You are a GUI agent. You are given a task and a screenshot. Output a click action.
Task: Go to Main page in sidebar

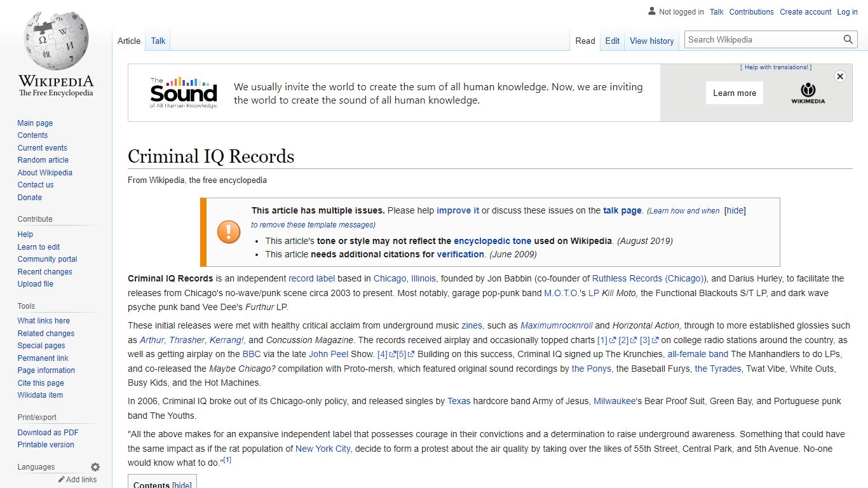35,123
